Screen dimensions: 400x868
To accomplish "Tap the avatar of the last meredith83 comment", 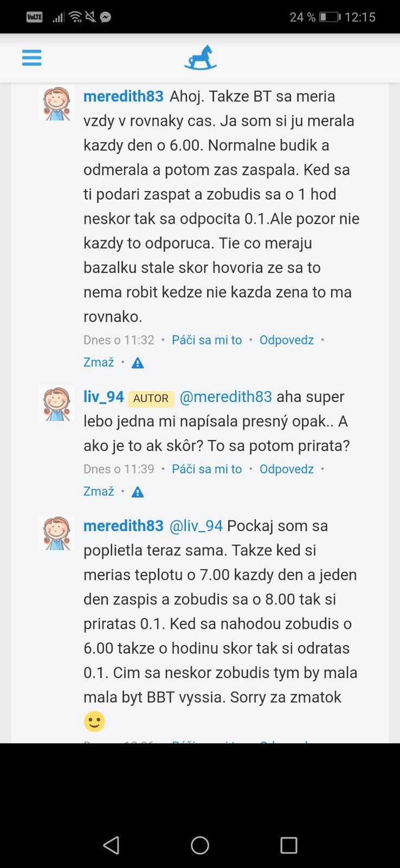I will (57, 533).
